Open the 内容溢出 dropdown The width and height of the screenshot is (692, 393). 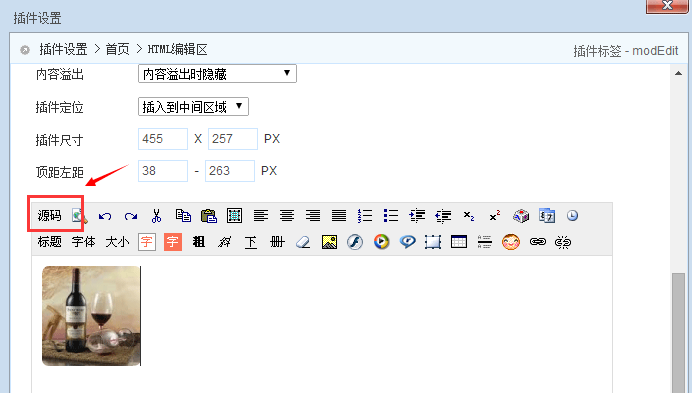217,73
